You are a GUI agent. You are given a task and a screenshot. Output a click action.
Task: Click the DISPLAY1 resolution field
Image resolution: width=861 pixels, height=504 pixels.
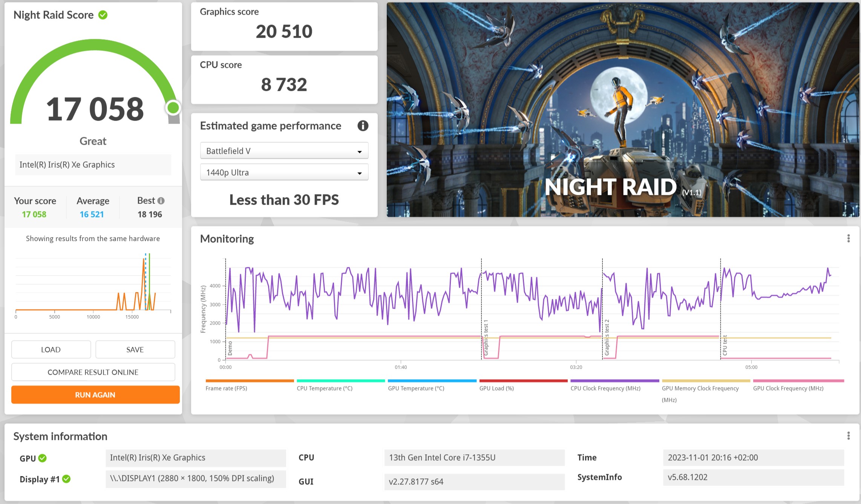pyautogui.click(x=196, y=479)
